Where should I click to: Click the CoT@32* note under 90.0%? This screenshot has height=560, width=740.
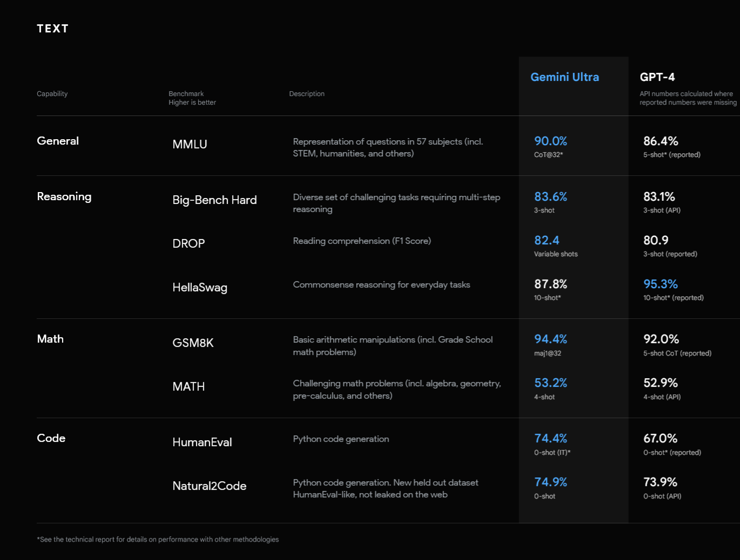tap(548, 155)
